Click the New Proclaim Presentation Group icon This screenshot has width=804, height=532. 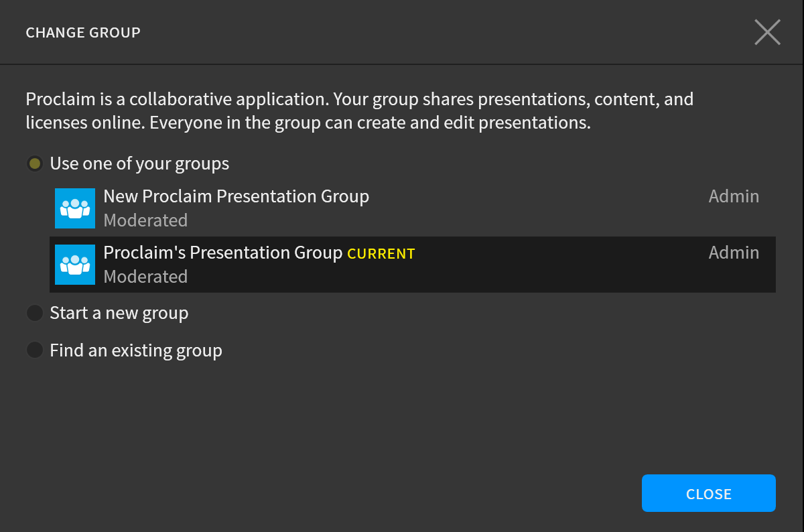pos(74,208)
